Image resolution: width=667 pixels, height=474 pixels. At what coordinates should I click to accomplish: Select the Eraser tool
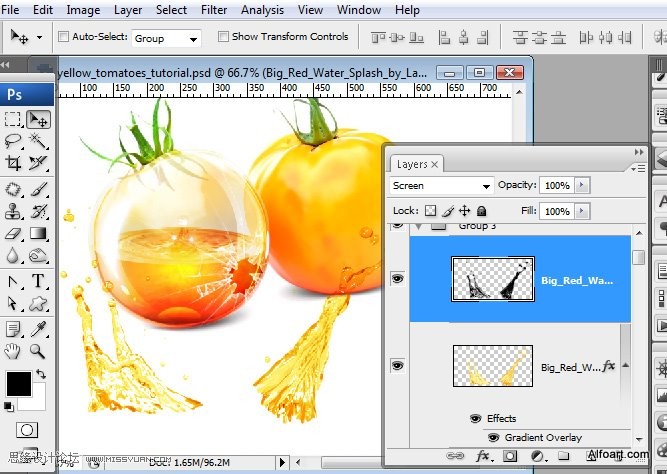pyautogui.click(x=13, y=233)
